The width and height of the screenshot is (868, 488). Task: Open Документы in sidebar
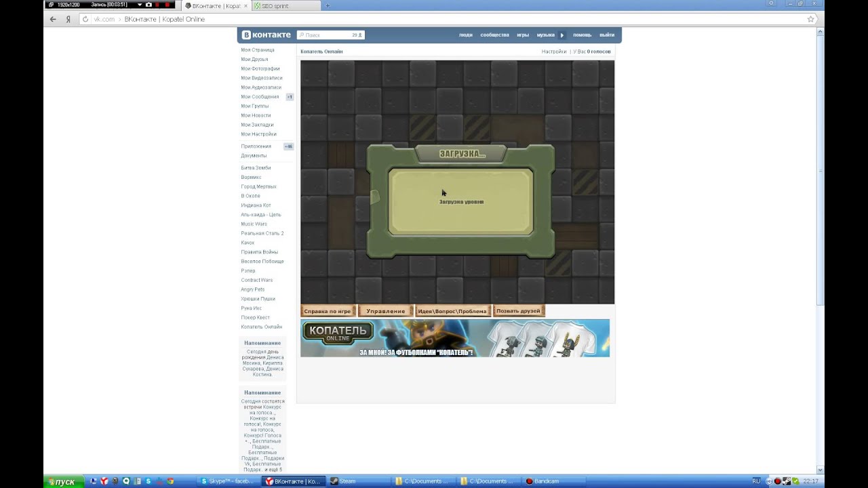point(254,156)
